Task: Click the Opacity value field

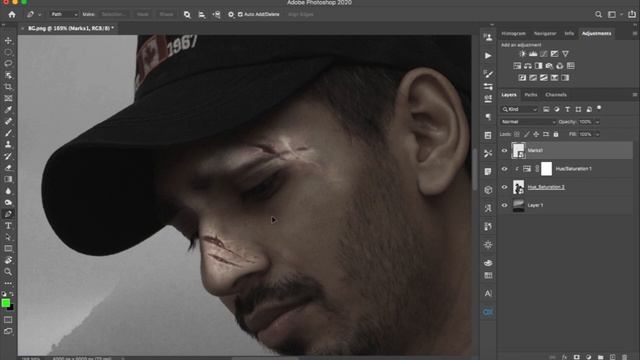Action: [x=585, y=122]
